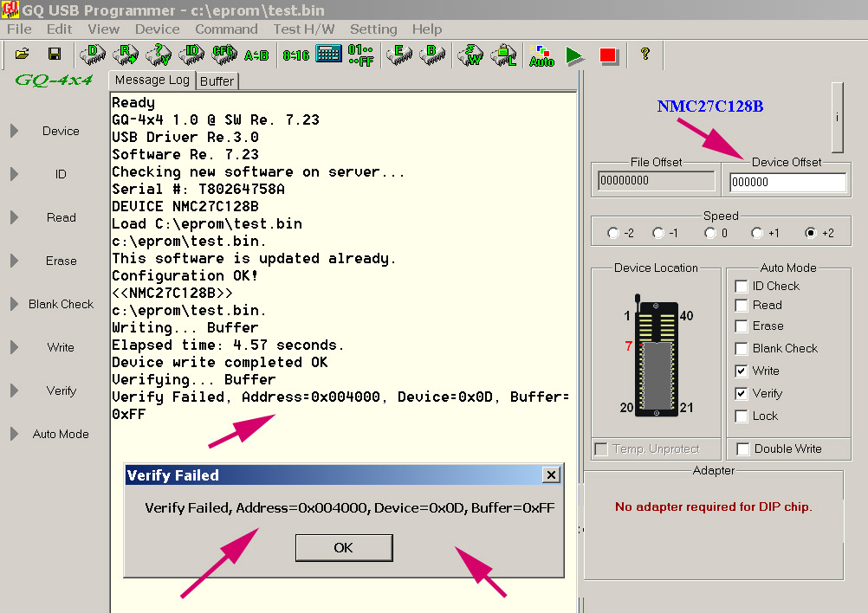The width and height of the screenshot is (868, 613).
Task: Click the save floppy disk icon
Action: coord(54,55)
